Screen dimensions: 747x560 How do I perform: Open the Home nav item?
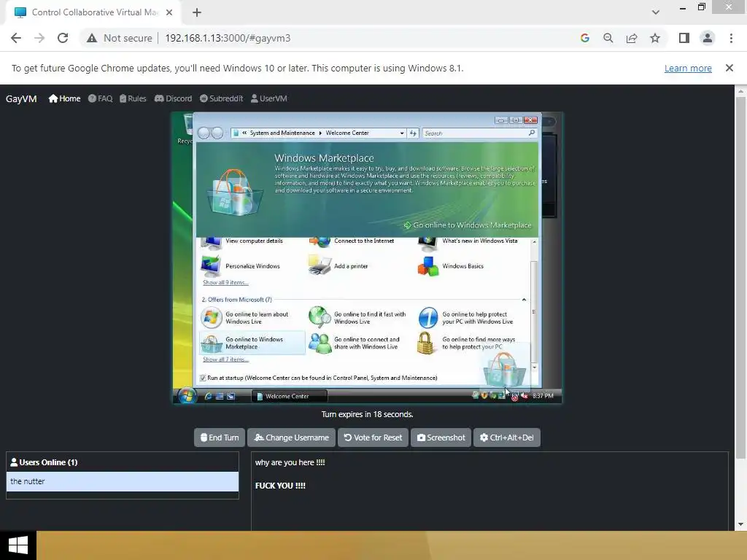coord(64,98)
